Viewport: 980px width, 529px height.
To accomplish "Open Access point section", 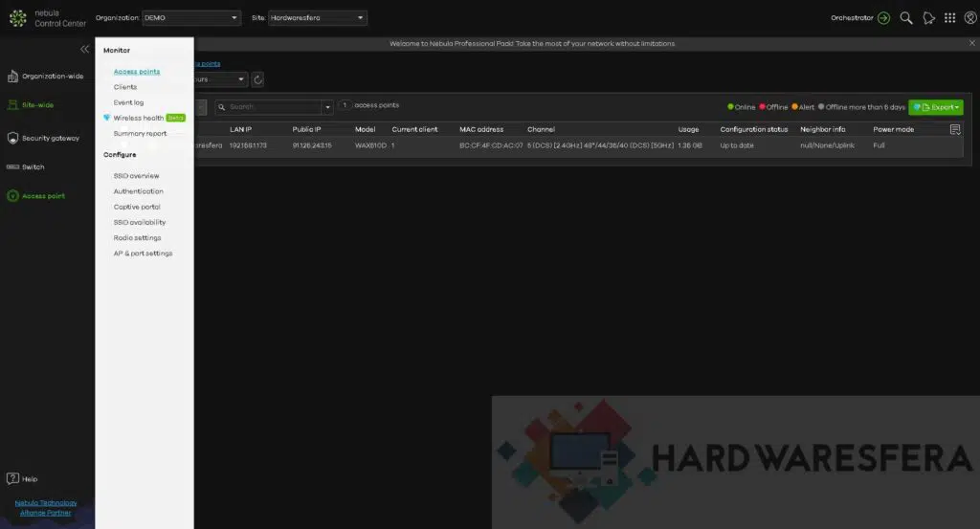I will click(x=35, y=196).
